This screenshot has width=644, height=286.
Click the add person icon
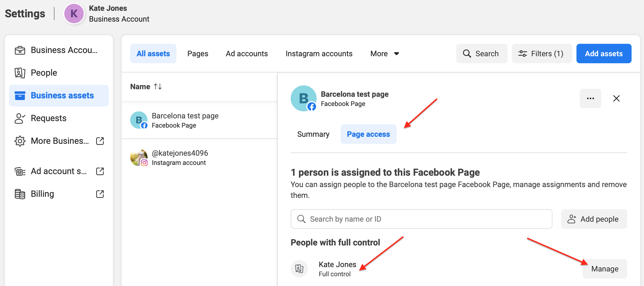pos(572,219)
